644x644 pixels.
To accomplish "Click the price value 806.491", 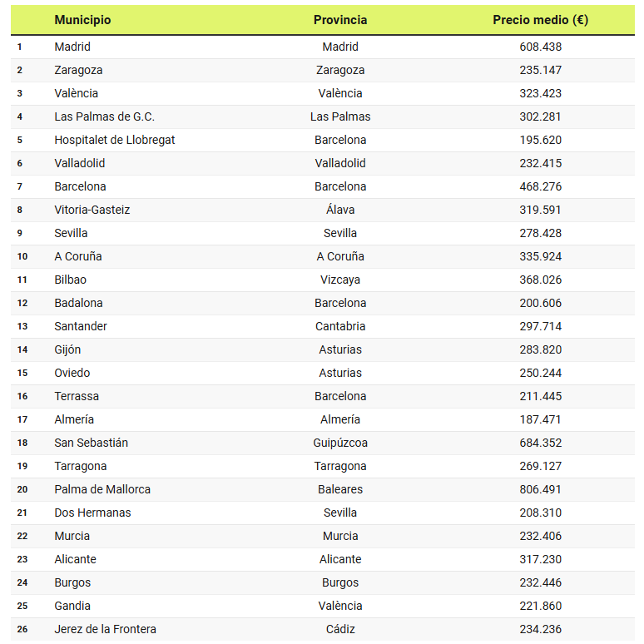I will tap(540, 489).
